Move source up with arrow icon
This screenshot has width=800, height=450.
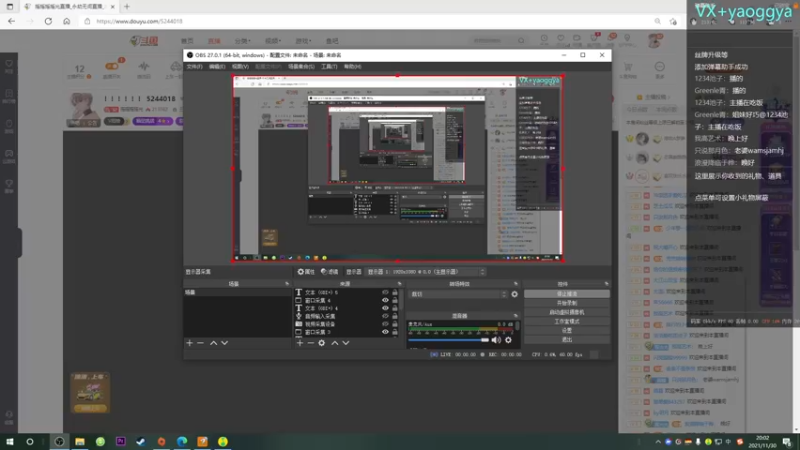point(335,343)
